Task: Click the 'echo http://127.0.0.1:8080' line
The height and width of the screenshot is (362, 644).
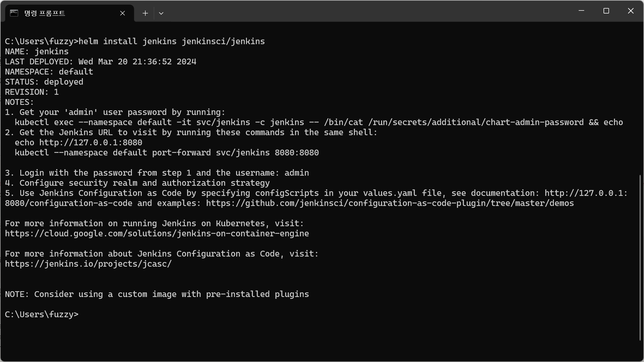Action: click(x=79, y=143)
